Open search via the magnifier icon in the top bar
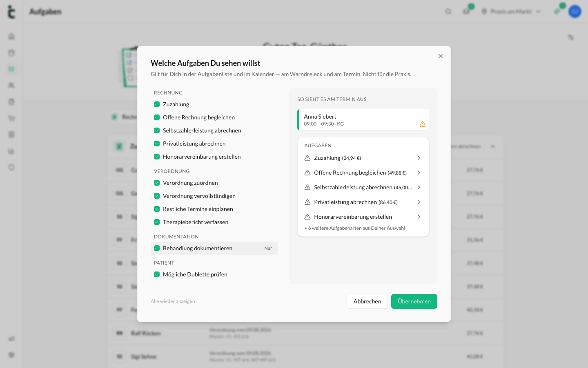The image size is (588, 368). coord(448,11)
